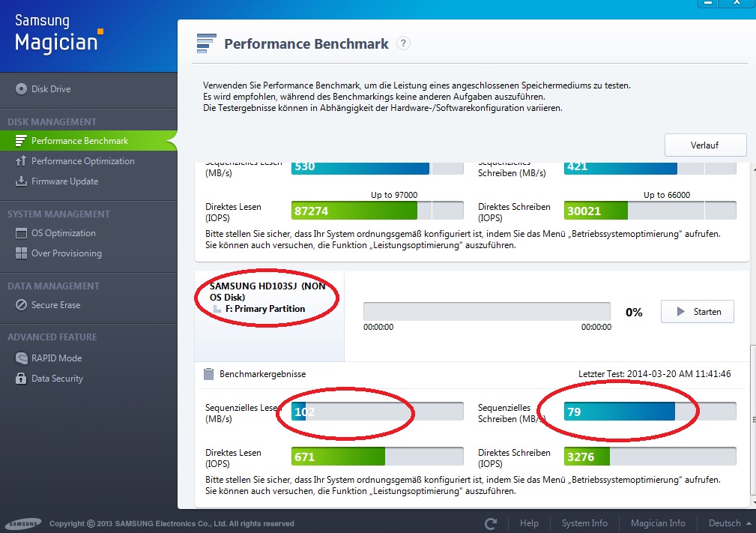756x533 pixels.
Task: Click the Disk Drive disc icon
Action: coord(21,88)
